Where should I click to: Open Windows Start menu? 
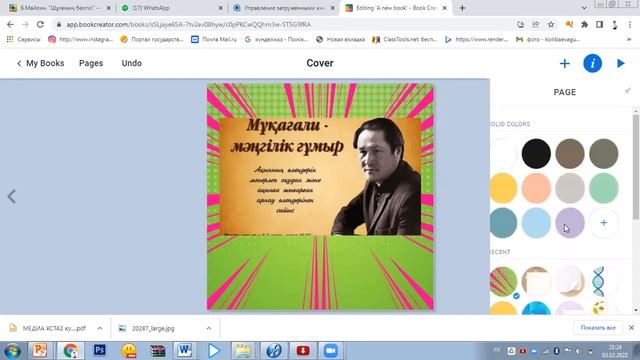click(12, 351)
